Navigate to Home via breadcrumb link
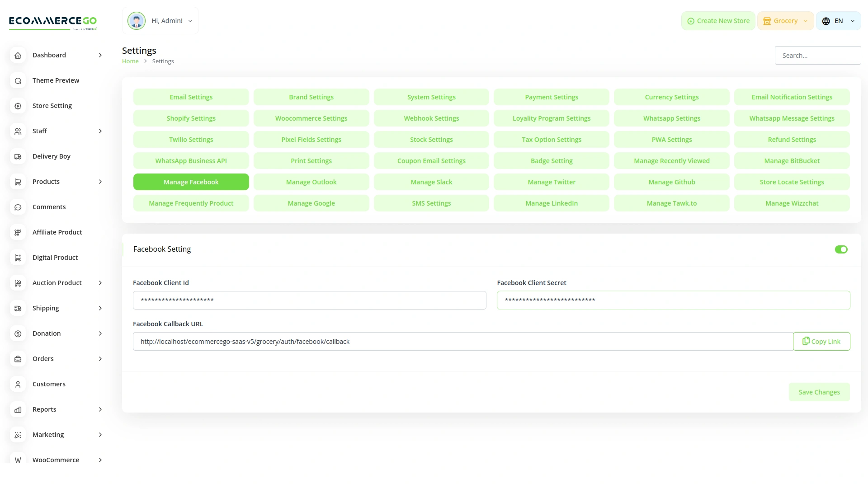Image resolution: width=868 pixels, height=488 pixels. tap(130, 61)
